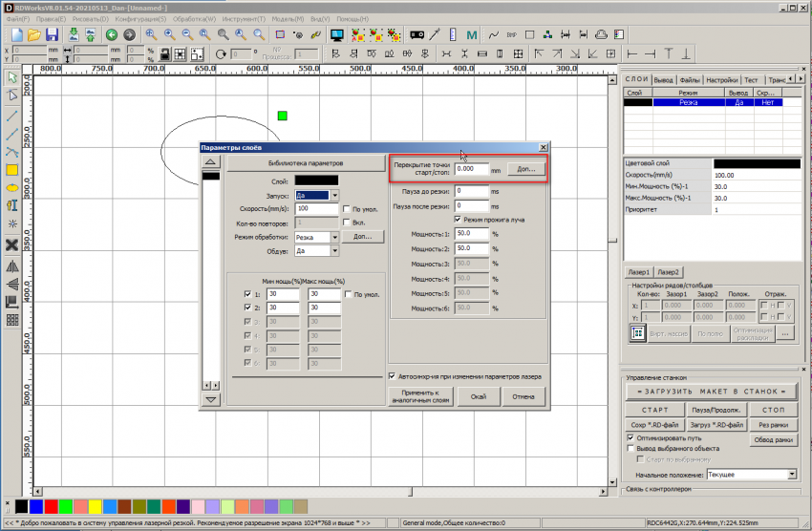The image size is (812, 531).
Task: Open the 'Начальное положение' dropdown
Action: tap(792, 474)
